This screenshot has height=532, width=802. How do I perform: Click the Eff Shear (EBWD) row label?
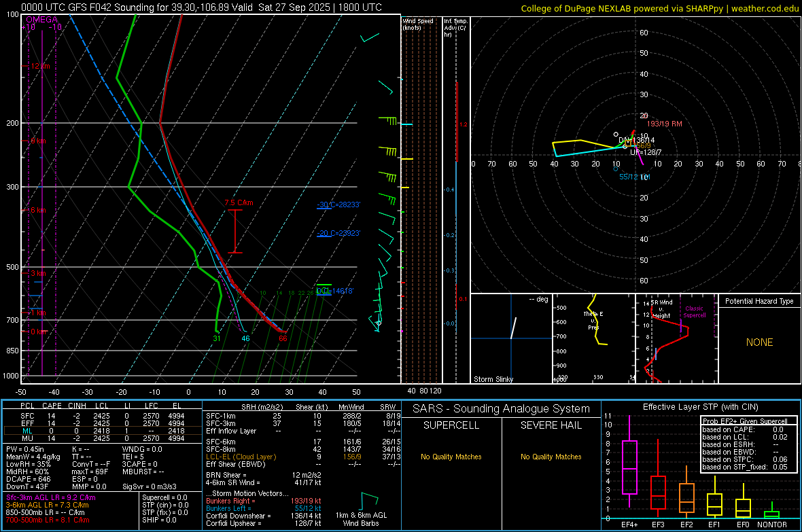click(x=236, y=464)
